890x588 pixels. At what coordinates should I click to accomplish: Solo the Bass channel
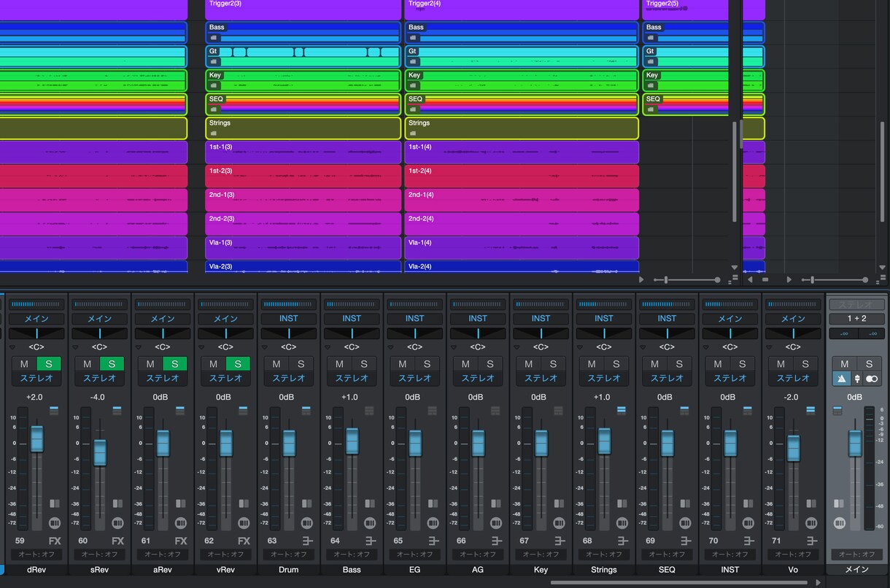click(x=364, y=364)
